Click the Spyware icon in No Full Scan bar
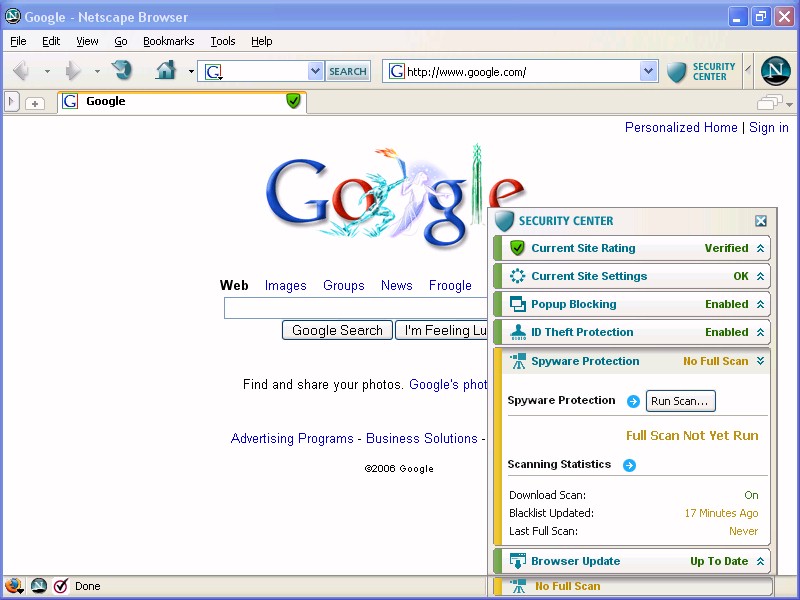Image resolution: width=800 pixels, height=600 pixels. tap(518, 586)
